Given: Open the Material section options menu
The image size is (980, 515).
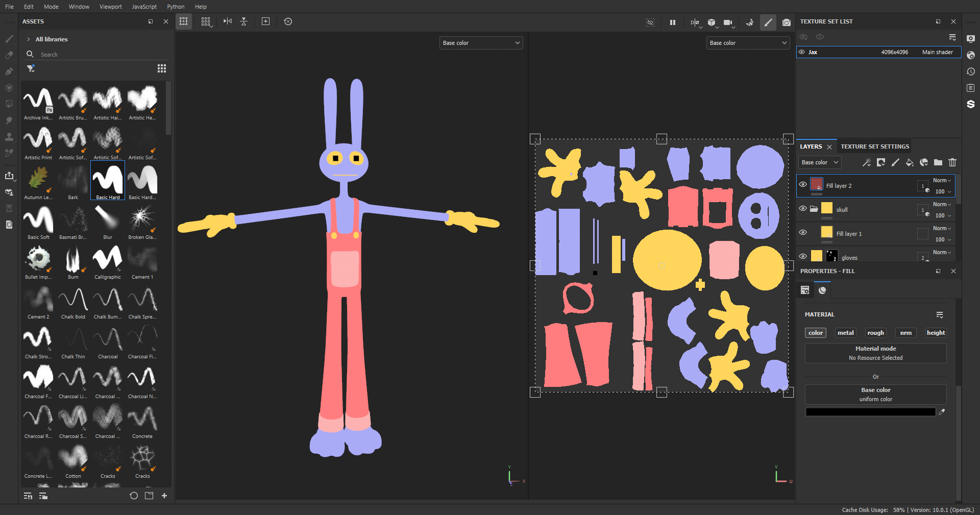Looking at the screenshot, I should pos(940,314).
